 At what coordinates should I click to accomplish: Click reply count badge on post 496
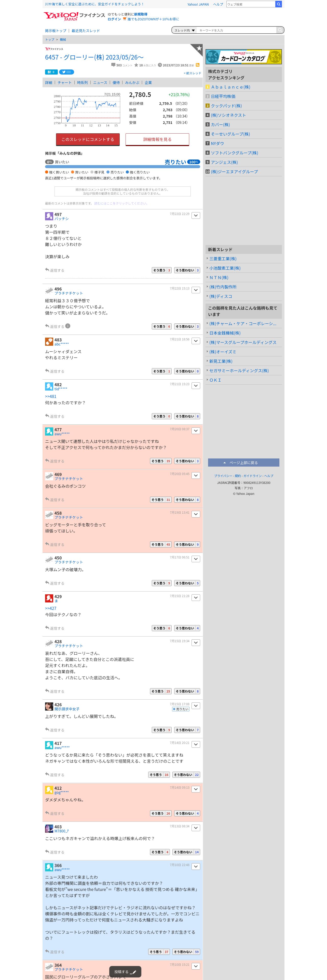click(x=68, y=326)
